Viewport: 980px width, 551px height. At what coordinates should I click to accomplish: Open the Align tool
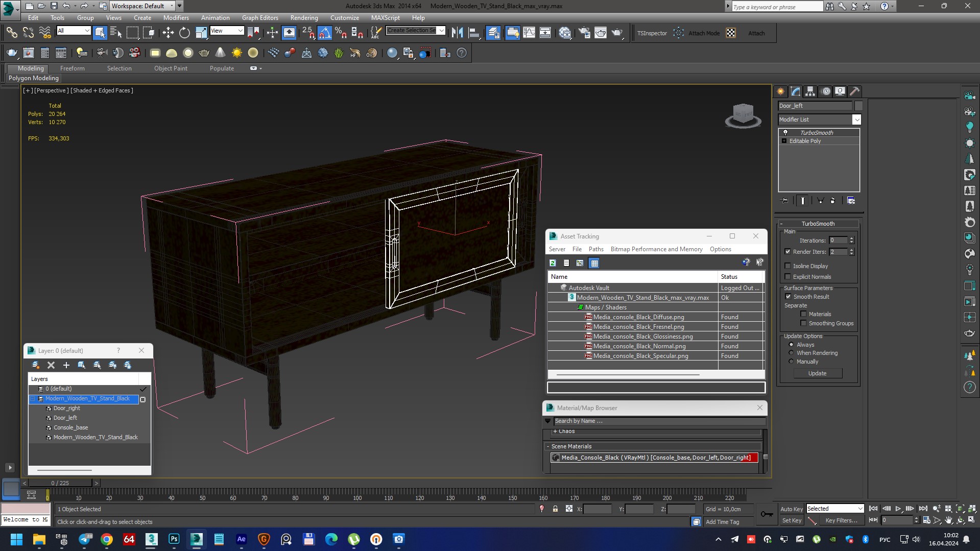point(474,33)
